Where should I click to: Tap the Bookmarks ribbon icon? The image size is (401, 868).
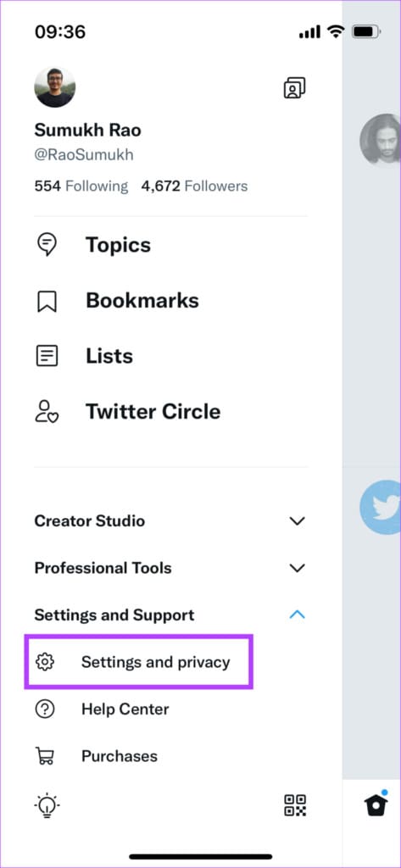[x=47, y=301]
